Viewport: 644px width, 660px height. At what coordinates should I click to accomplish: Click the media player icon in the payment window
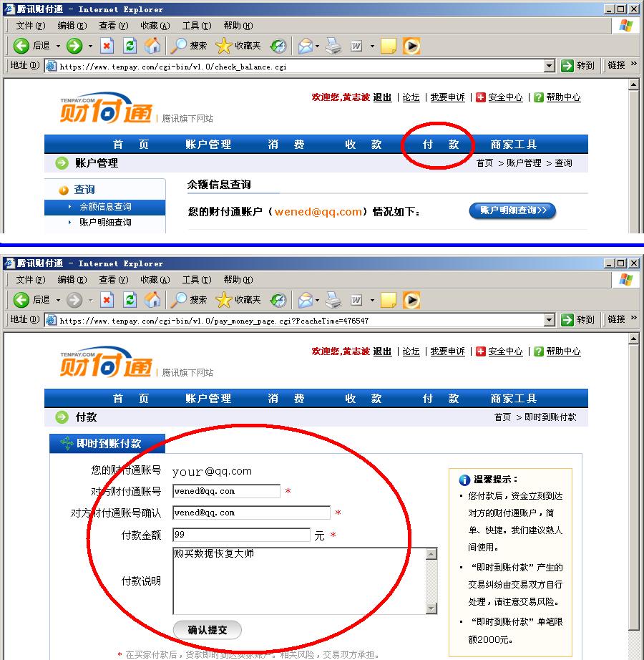[411, 300]
